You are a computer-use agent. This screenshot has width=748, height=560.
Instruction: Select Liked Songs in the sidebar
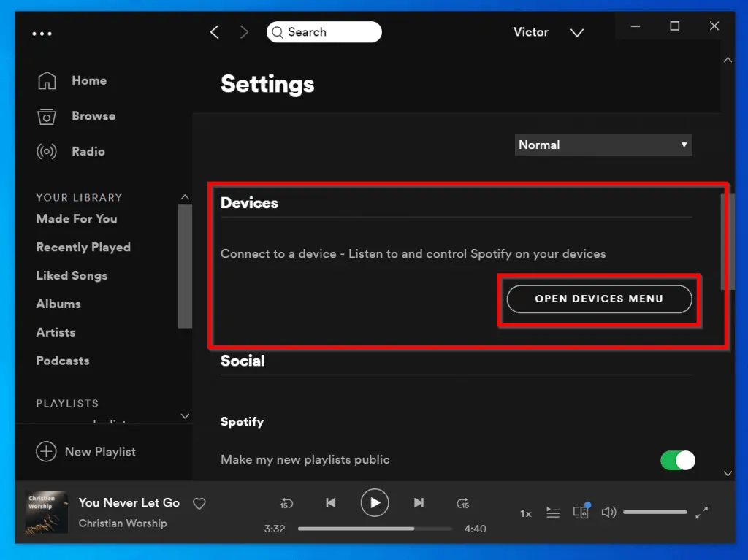click(x=71, y=275)
